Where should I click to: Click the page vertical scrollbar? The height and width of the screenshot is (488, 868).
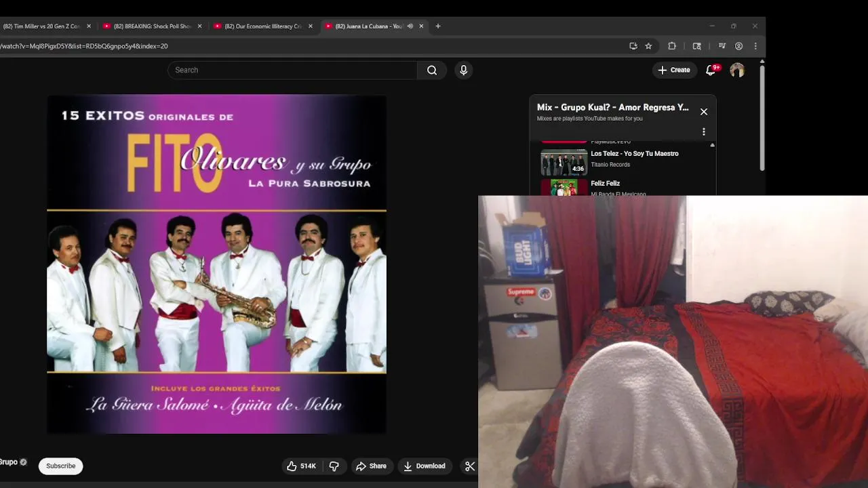762,119
